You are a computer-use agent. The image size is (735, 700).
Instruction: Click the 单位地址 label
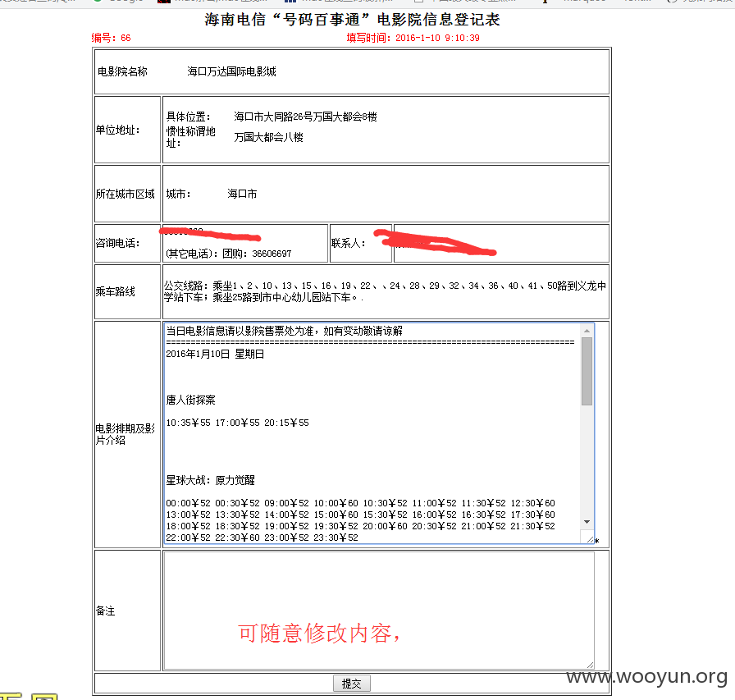click(117, 130)
